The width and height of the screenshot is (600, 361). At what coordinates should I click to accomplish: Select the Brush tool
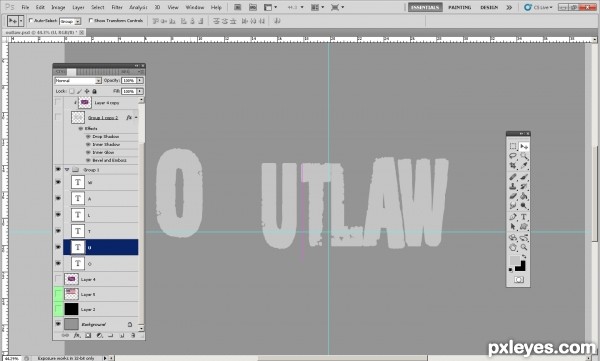524,177
